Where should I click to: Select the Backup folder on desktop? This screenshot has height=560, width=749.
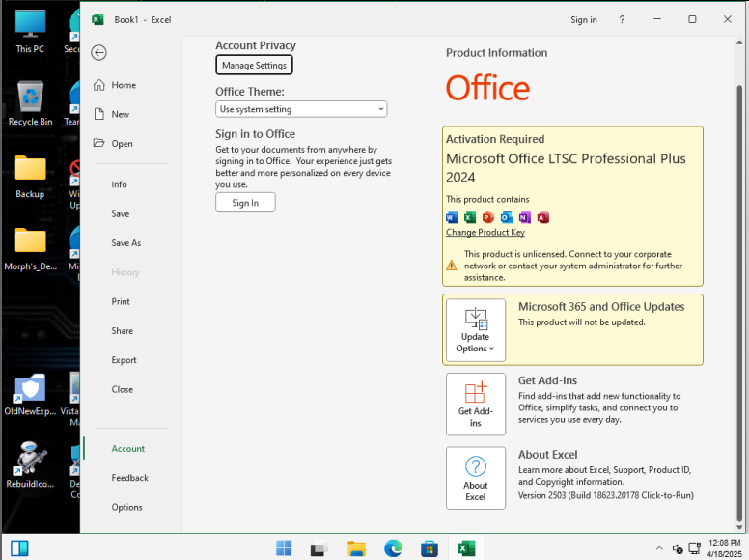[30, 177]
